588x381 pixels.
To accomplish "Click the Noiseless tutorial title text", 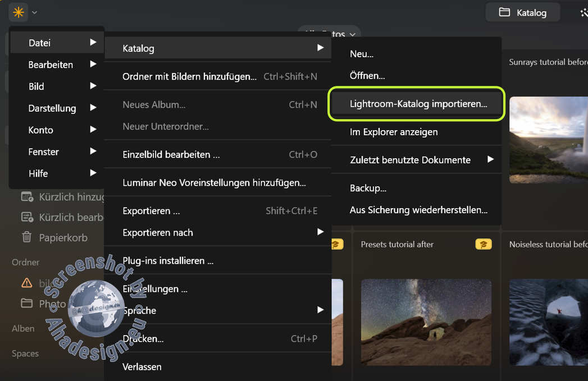I will click(548, 244).
